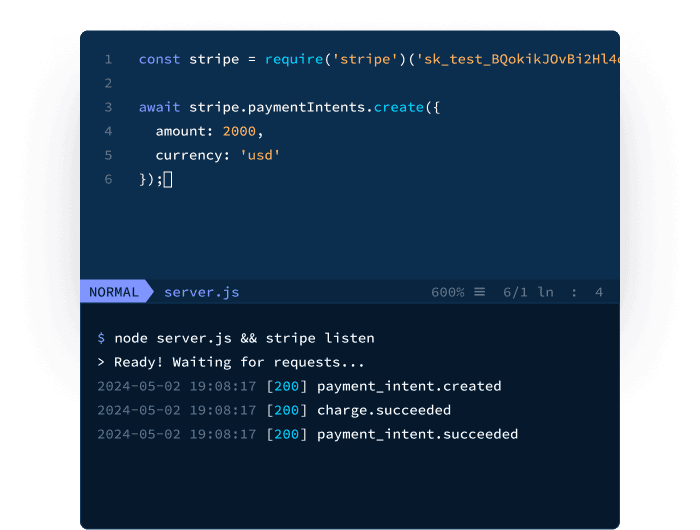Click the lines icon next to 600%
This screenshot has height=530, width=700.
point(479,292)
